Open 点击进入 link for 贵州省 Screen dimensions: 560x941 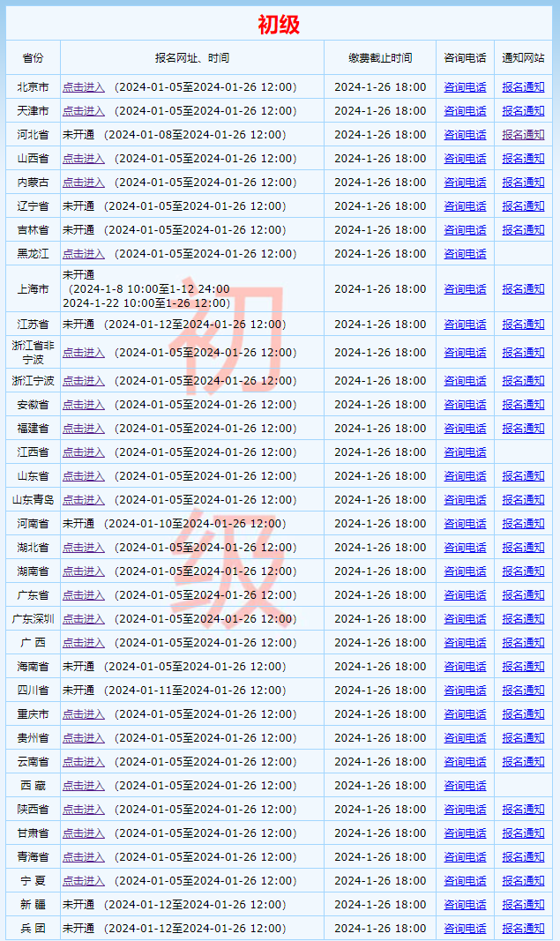point(84,737)
